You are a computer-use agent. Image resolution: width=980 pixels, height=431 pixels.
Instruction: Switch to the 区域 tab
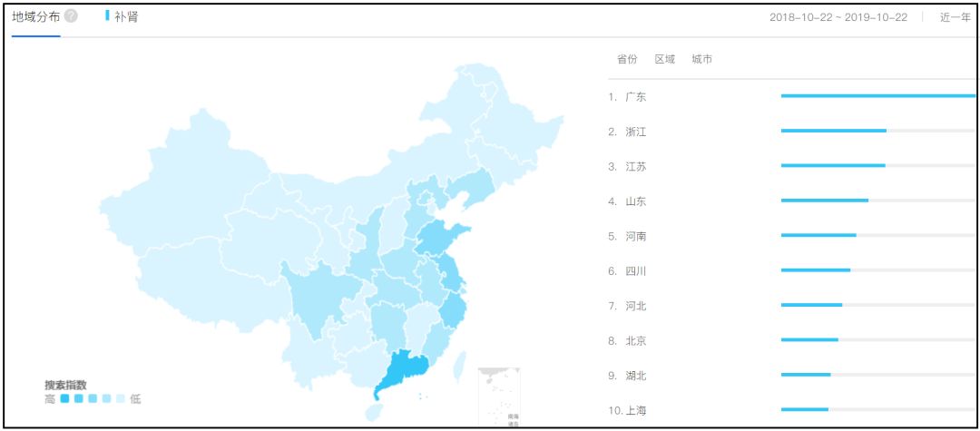coord(665,59)
